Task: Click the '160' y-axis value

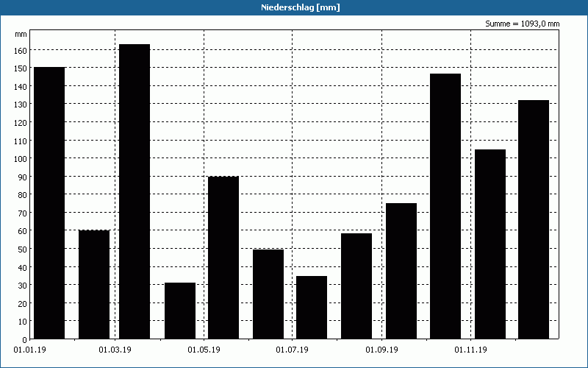Action: [21, 50]
